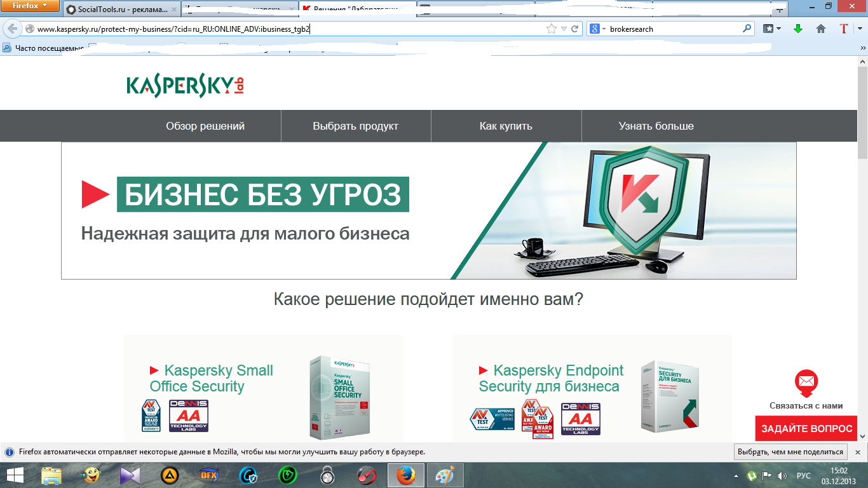Open the green Downloads arrow
Image resolution: width=868 pixels, height=488 pixels.
[x=798, y=29]
